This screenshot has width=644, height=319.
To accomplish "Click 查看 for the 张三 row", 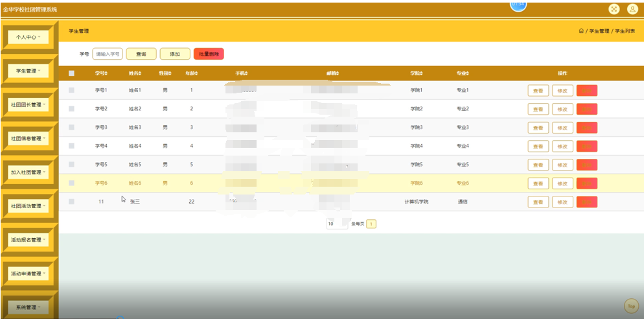I will [538, 202].
